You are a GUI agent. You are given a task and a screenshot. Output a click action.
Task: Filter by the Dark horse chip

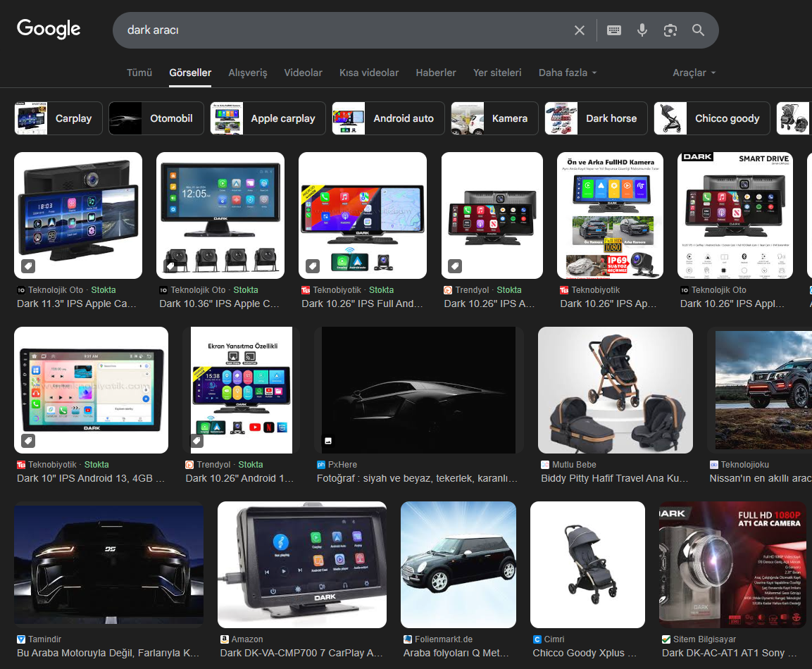[x=596, y=118]
